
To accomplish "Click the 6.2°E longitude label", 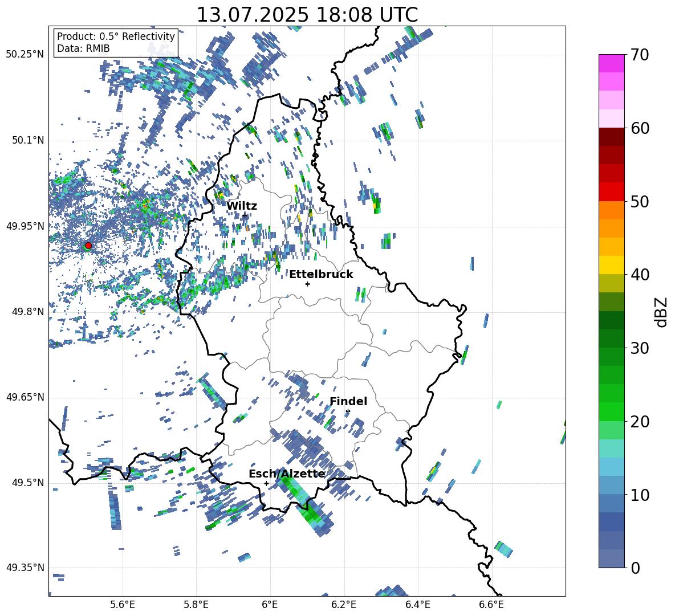I will (344, 605).
